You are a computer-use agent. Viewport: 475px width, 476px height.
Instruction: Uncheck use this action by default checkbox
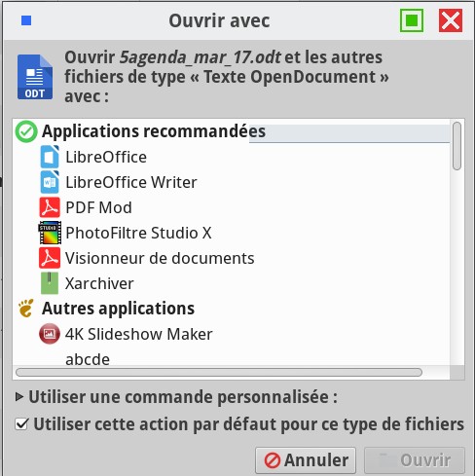pyautogui.click(x=21, y=424)
